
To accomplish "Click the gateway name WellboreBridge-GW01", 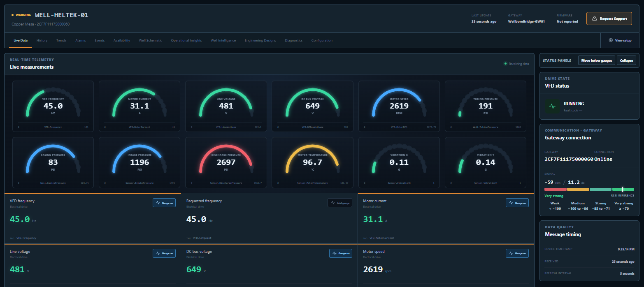I will pyautogui.click(x=526, y=21).
